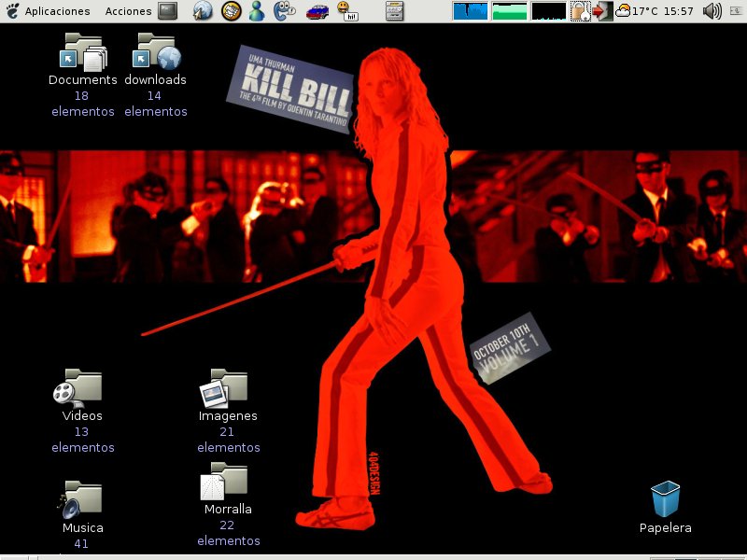
Task: Open the Aplicaciones menu
Action: [x=57, y=11]
